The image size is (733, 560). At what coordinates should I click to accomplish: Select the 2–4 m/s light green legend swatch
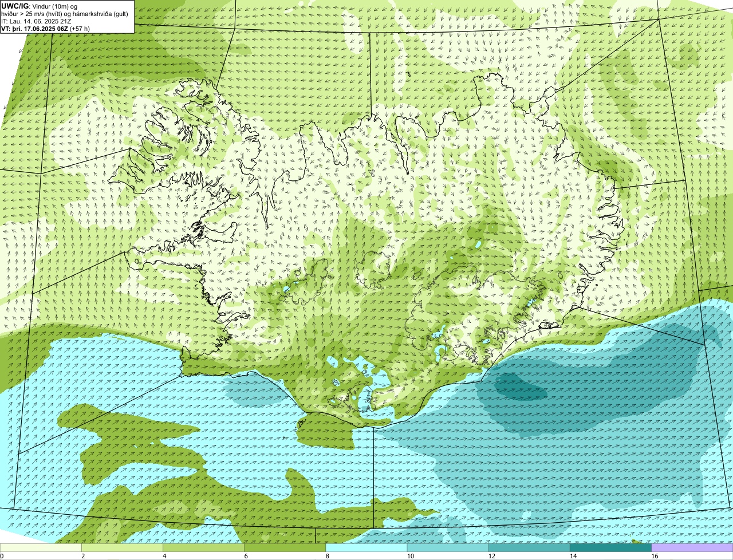(122, 547)
